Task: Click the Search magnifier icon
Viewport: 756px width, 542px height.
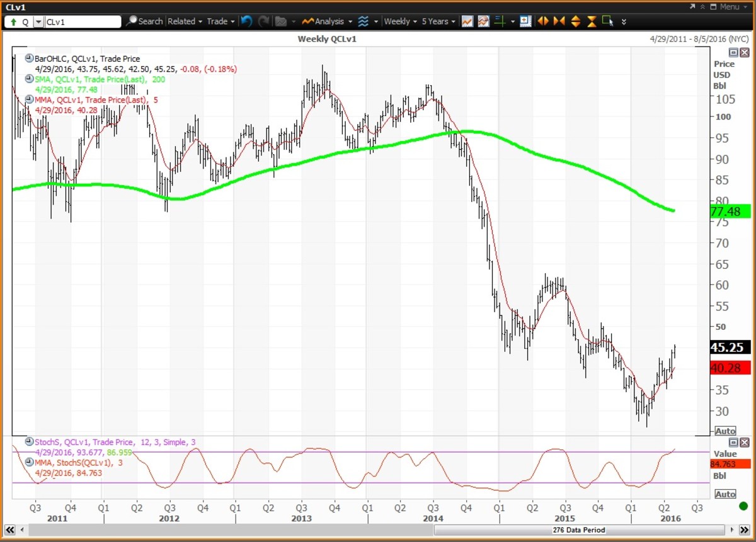Action: pos(132,21)
